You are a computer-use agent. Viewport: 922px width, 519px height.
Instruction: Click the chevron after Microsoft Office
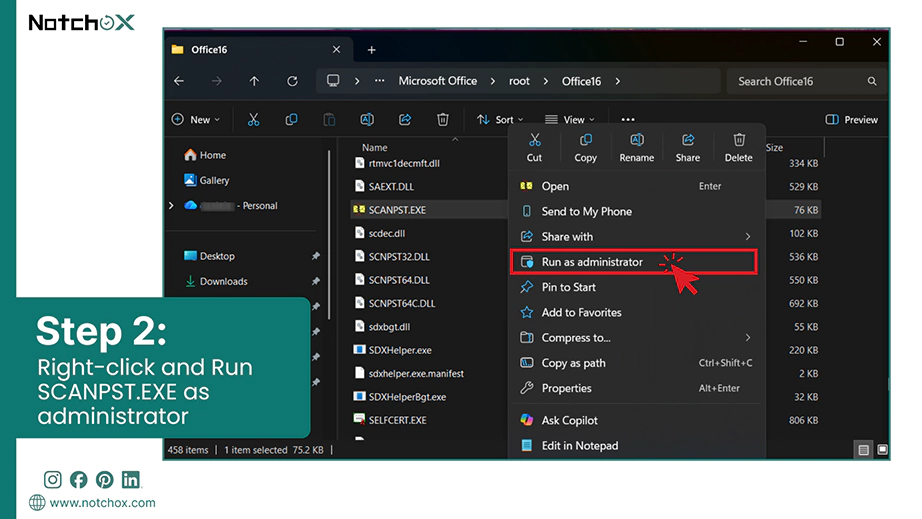point(493,81)
